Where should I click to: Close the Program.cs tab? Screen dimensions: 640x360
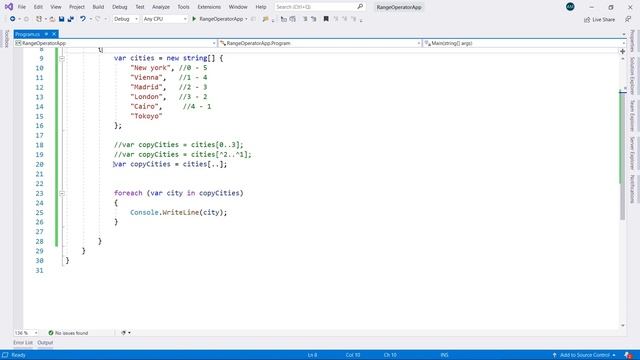54,34
